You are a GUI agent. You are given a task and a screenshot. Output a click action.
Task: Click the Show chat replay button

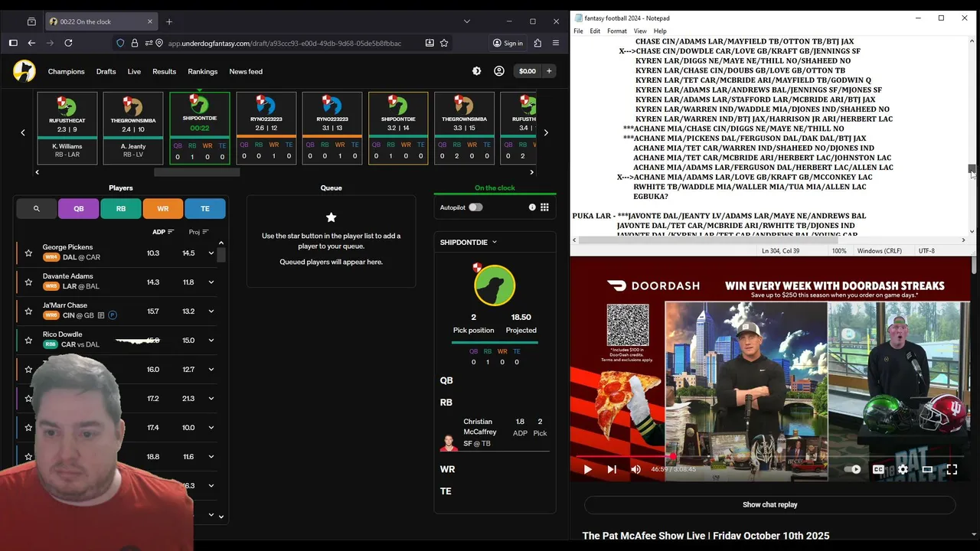click(769, 504)
